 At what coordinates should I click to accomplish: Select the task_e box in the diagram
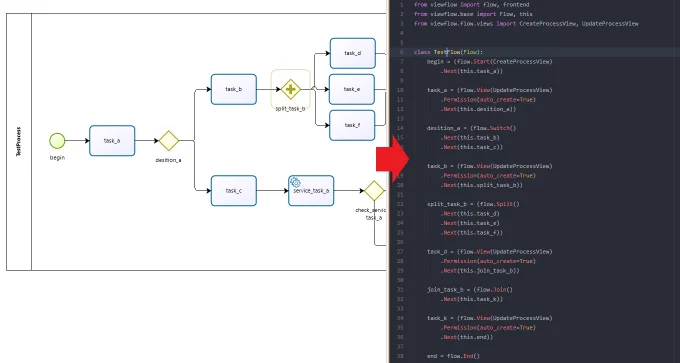(352, 89)
